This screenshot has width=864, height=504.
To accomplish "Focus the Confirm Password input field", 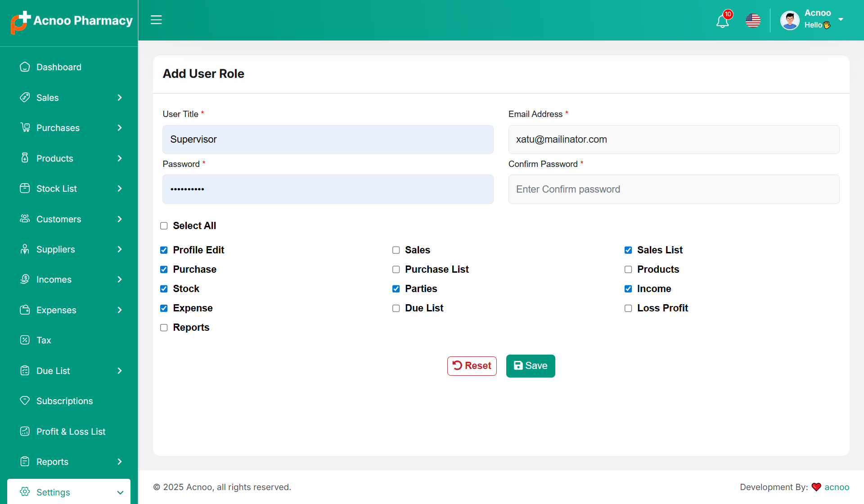I will [674, 189].
